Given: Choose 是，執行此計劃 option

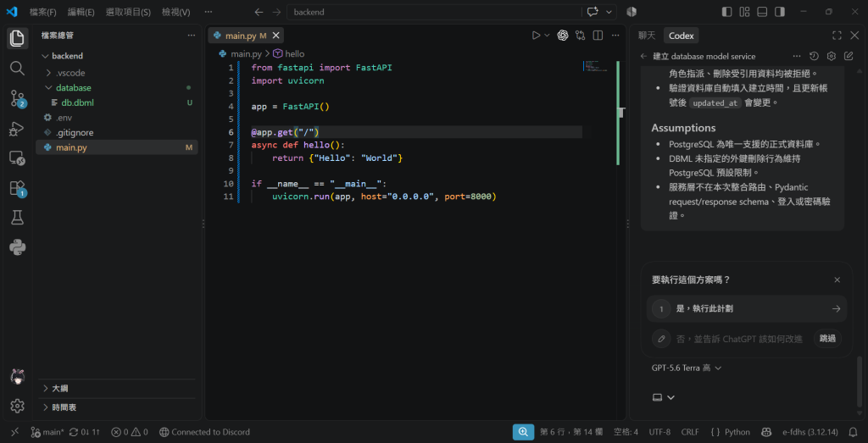Looking at the screenshot, I should [x=746, y=308].
